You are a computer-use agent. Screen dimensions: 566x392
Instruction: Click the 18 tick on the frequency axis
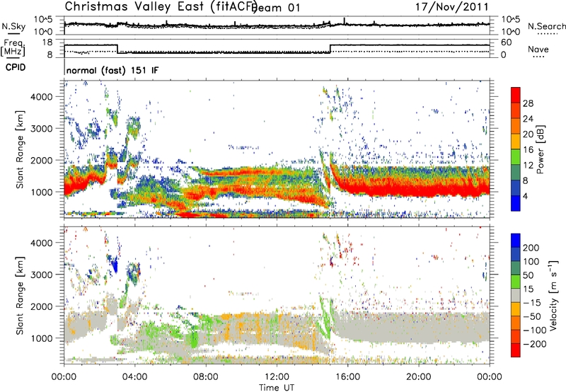(47, 42)
